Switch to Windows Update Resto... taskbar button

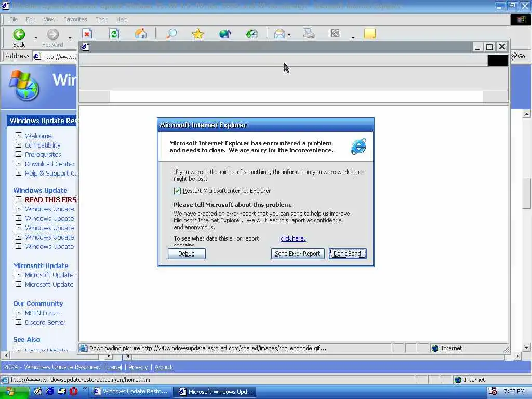pos(130,392)
